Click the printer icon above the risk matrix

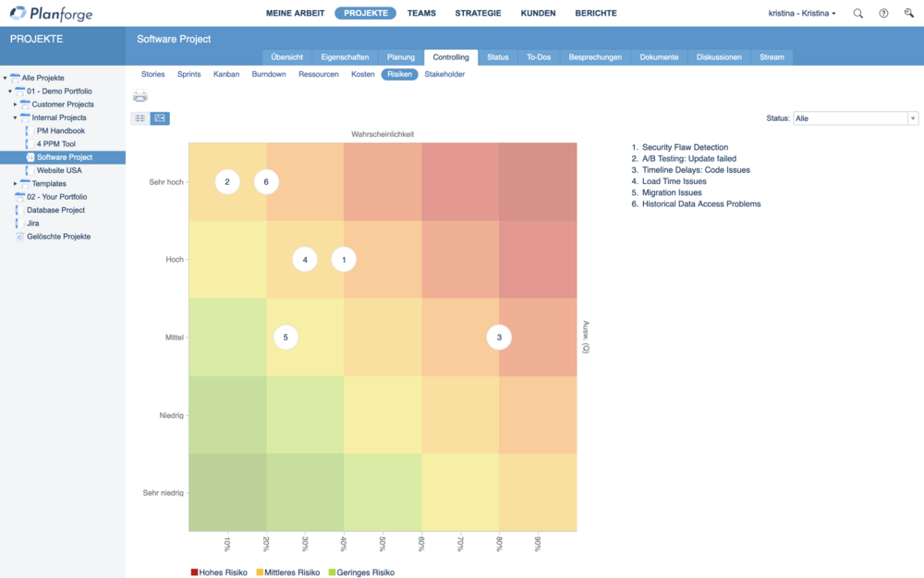click(140, 96)
